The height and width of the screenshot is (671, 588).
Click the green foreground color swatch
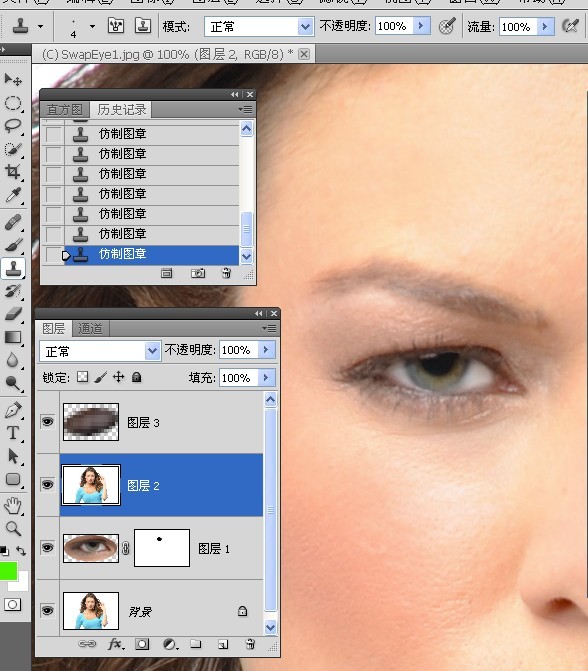click(x=8, y=571)
